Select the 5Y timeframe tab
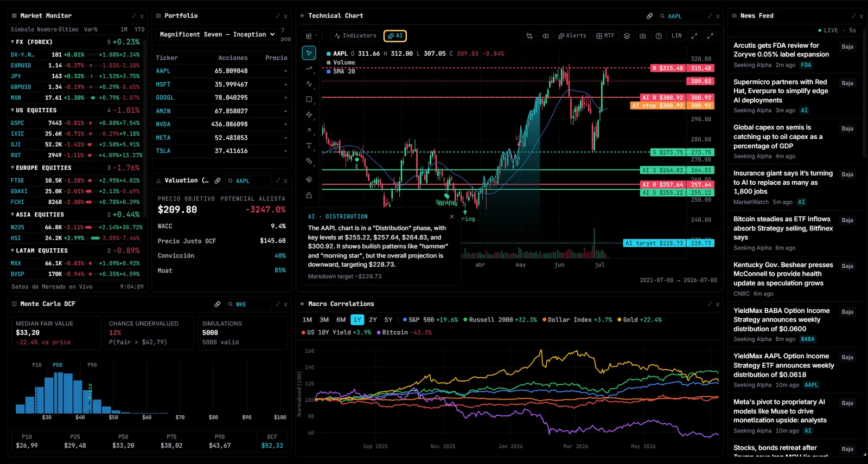This screenshot has height=464, width=868. (x=388, y=320)
